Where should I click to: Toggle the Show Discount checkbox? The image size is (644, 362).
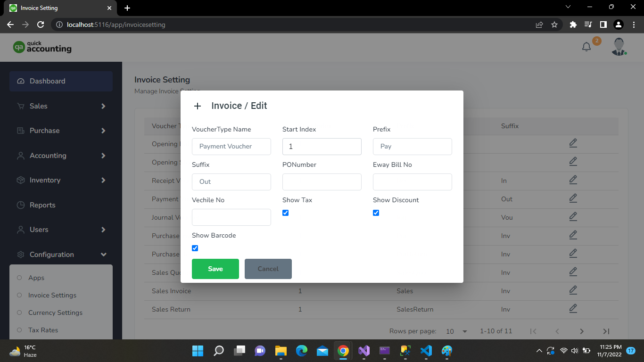pos(376,213)
